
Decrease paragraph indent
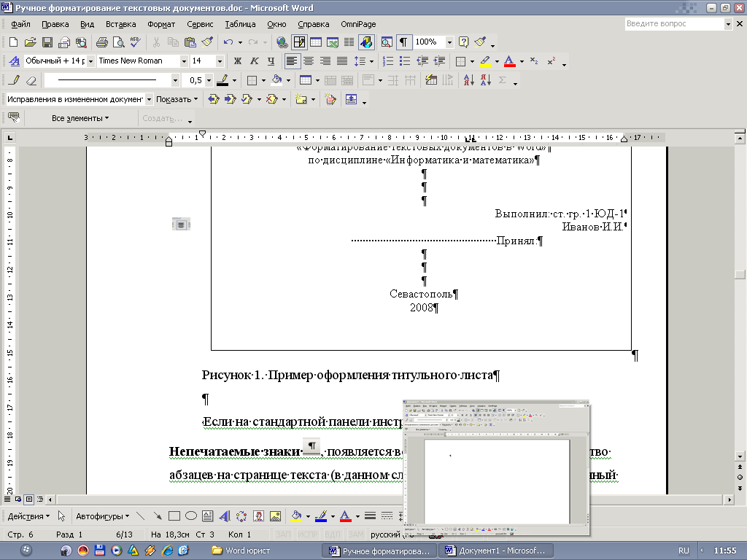pyautogui.click(x=422, y=61)
